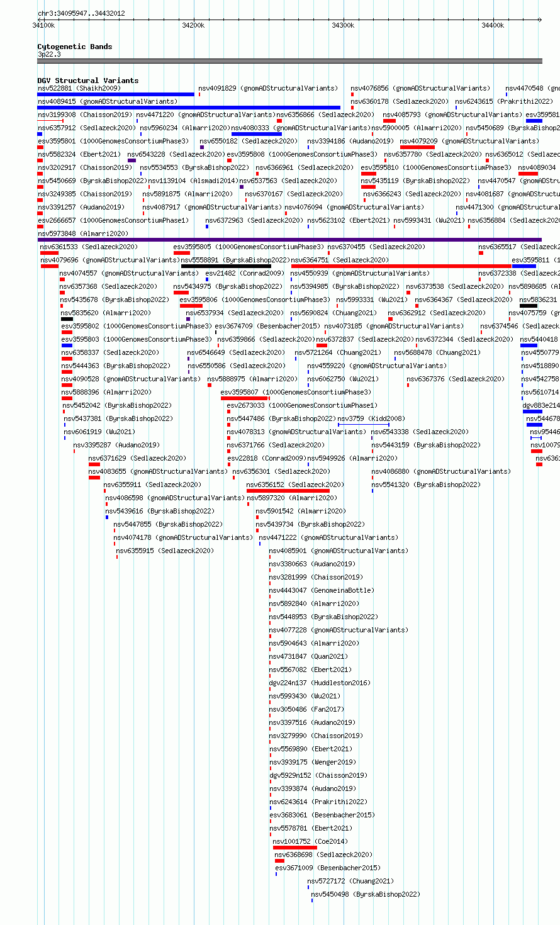Click the Cytogenetic Bands track title

coord(75,47)
